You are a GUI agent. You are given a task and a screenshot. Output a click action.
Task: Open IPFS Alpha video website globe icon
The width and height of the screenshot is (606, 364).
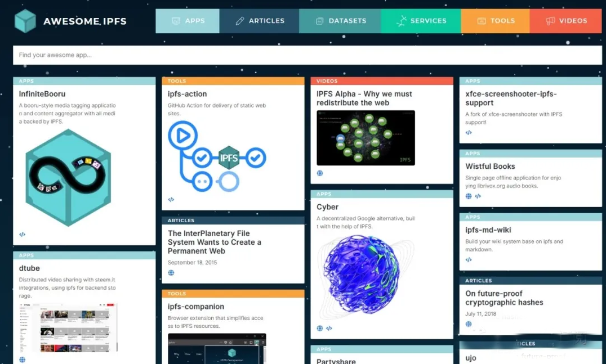(x=320, y=173)
